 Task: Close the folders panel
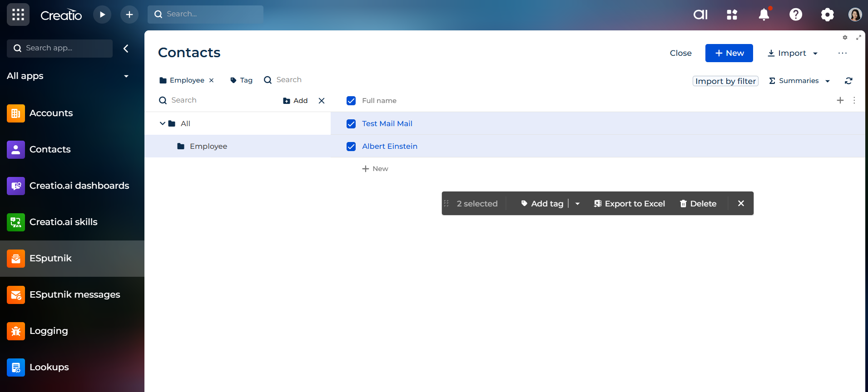[x=322, y=101]
